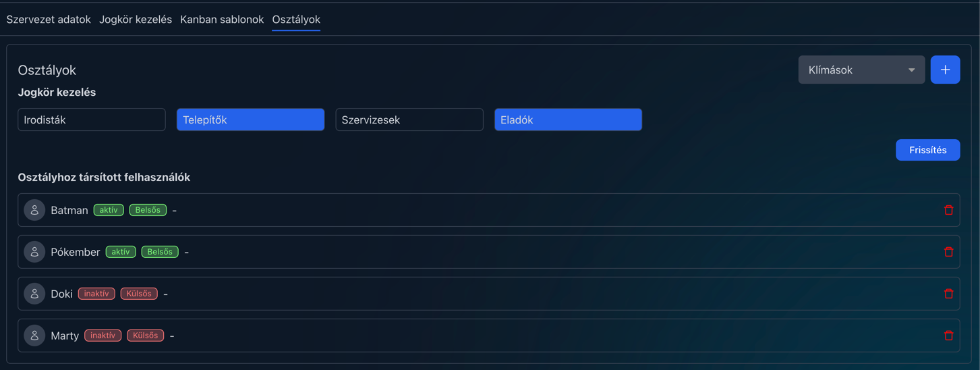Delete Batman from the department users
The height and width of the screenshot is (370, 980).
948,210
